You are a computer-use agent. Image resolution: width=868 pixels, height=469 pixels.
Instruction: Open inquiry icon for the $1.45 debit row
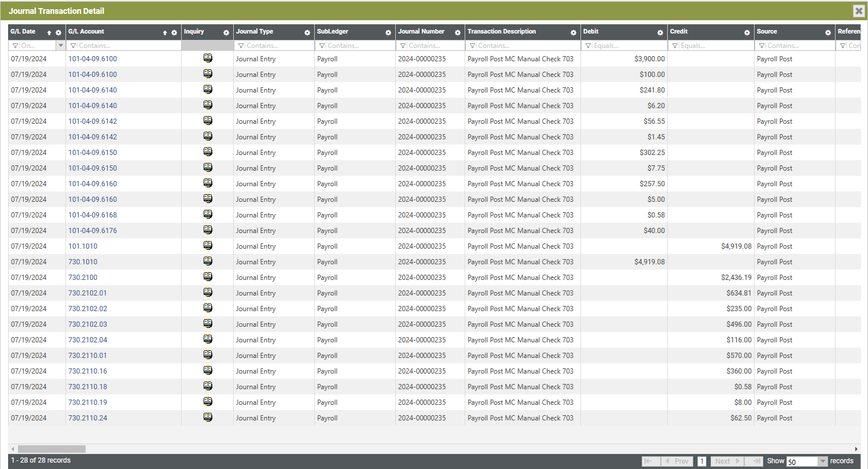coord(208,136)
